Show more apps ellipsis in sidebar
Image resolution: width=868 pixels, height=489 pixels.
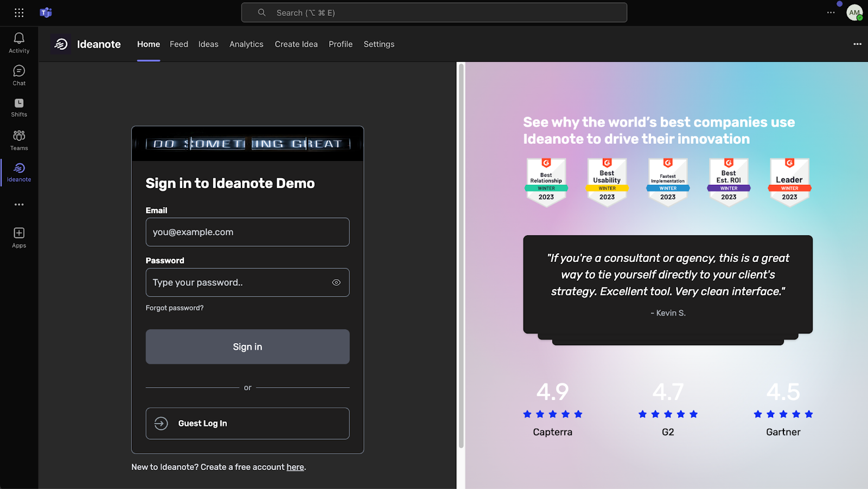pos(19,204)
